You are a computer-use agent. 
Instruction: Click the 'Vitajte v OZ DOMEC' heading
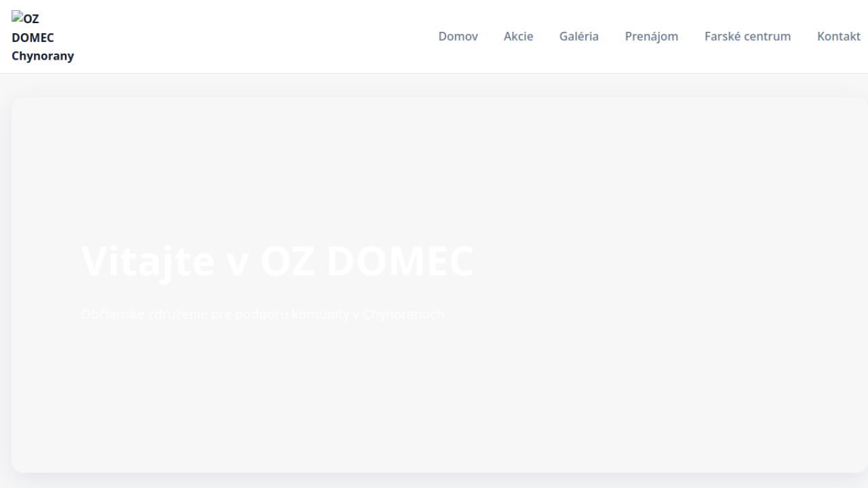(277, 261)
